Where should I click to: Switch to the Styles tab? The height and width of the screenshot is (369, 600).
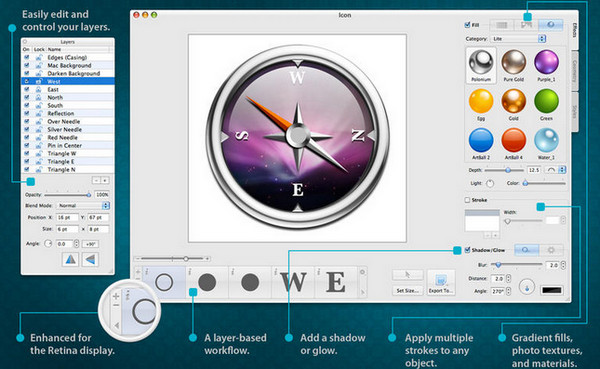[x=574, y=112]
